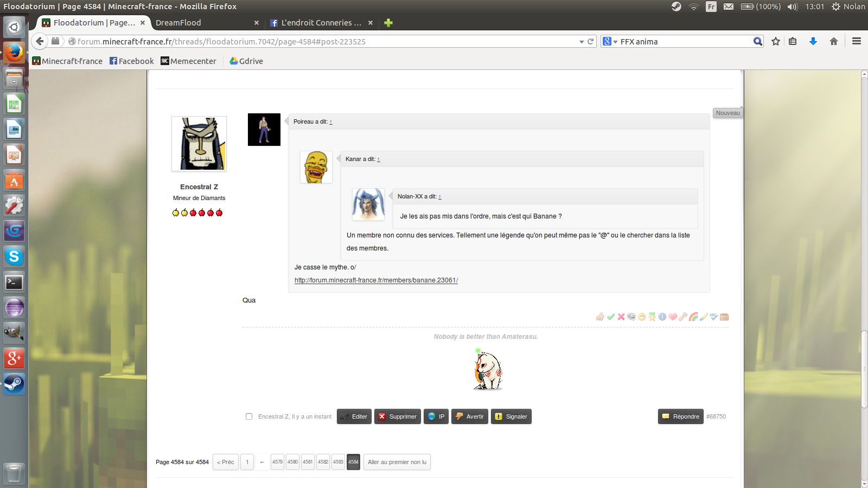Image resolution: width=868 pixels, height=488 pixels.
Task: Open Steam from the Ubuntu launcher
Action: (14, 384)
